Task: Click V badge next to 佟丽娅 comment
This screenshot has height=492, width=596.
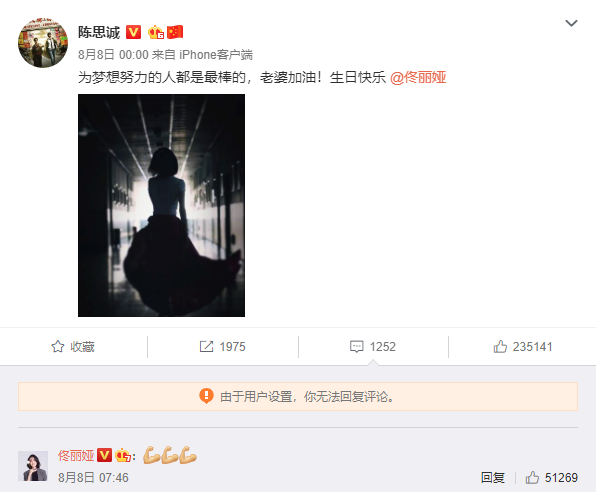Action: [104, 455]
